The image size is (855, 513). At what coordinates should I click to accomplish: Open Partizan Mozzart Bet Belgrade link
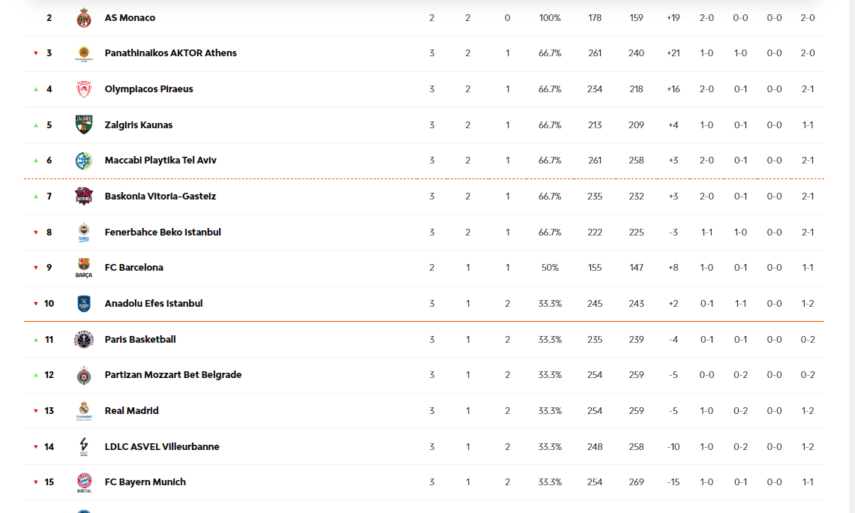point(173,375)
